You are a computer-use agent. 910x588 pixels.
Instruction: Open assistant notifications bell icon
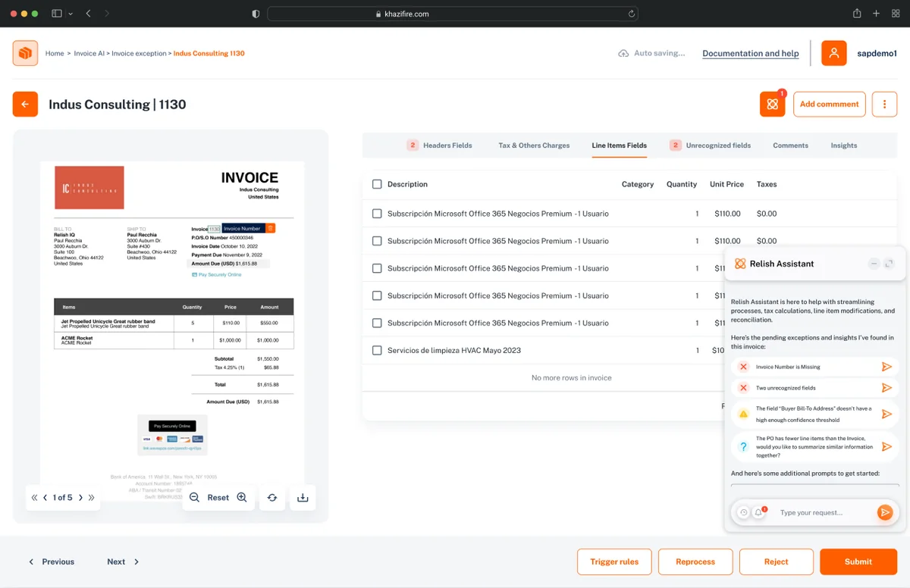(758, 513)
